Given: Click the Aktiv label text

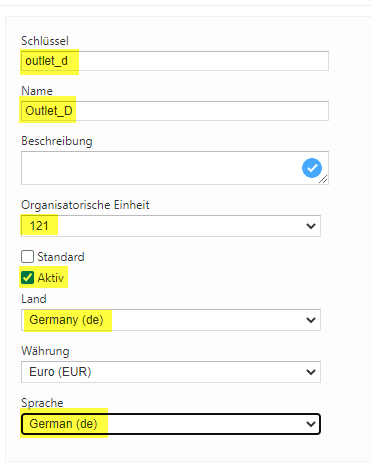Looking at the screenshot, I should 51,278.
